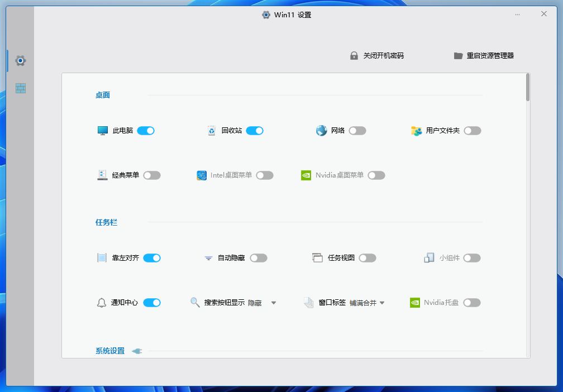Viewport: 563px width, 392px height.
Task: Click the 经典菜单 icon
Action: 102,175
